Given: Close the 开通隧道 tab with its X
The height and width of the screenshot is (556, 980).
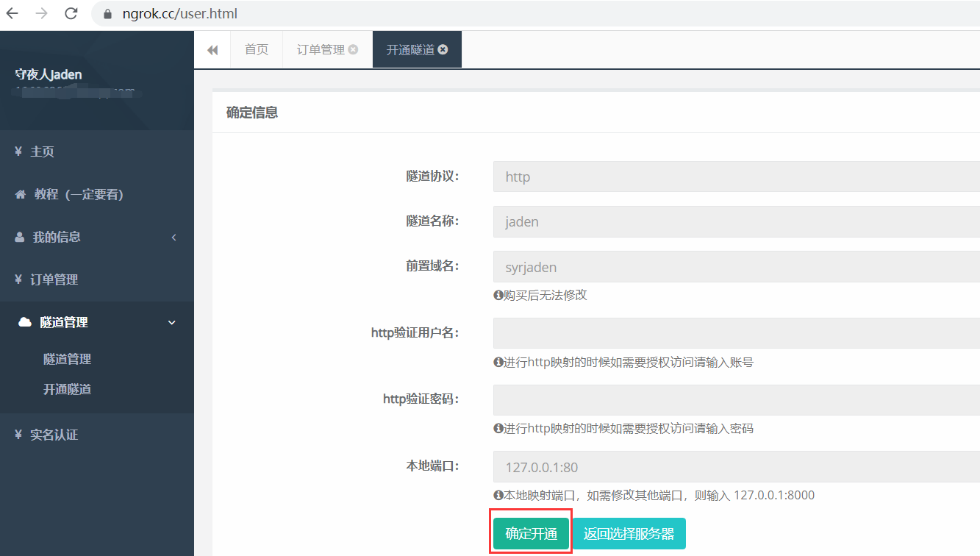Looking at the screenshot, I should pyautogui.click(x=443, y=49).
